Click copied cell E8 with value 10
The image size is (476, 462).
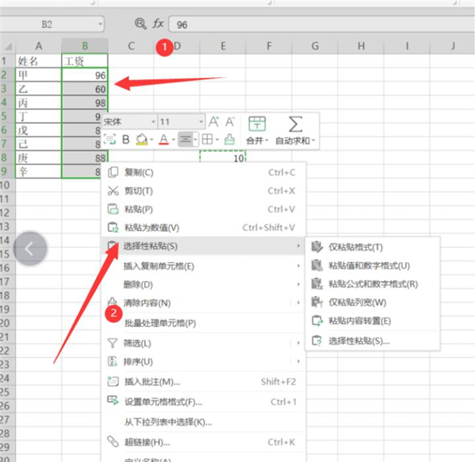click(222, 157)
